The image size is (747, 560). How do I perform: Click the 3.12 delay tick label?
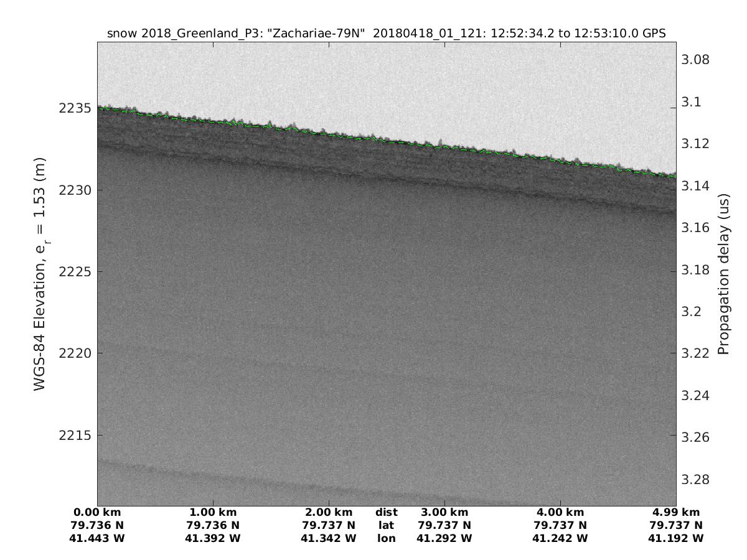696,144
